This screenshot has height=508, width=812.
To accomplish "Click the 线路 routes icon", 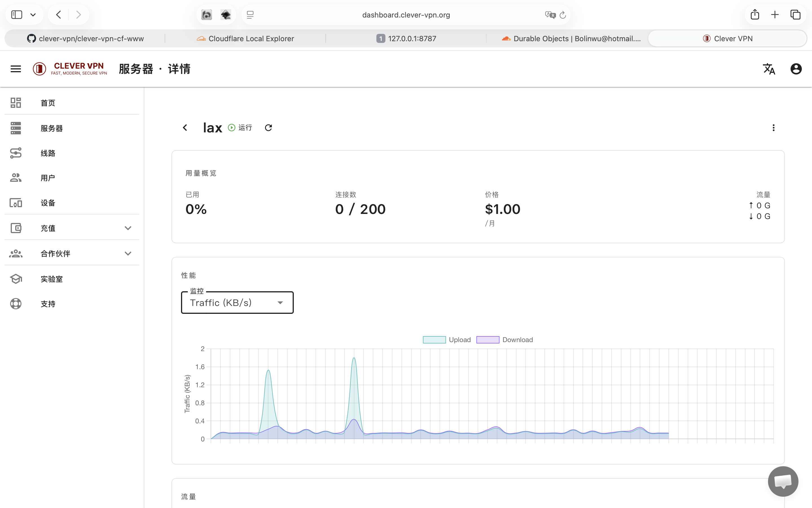I will coord(16,153).
